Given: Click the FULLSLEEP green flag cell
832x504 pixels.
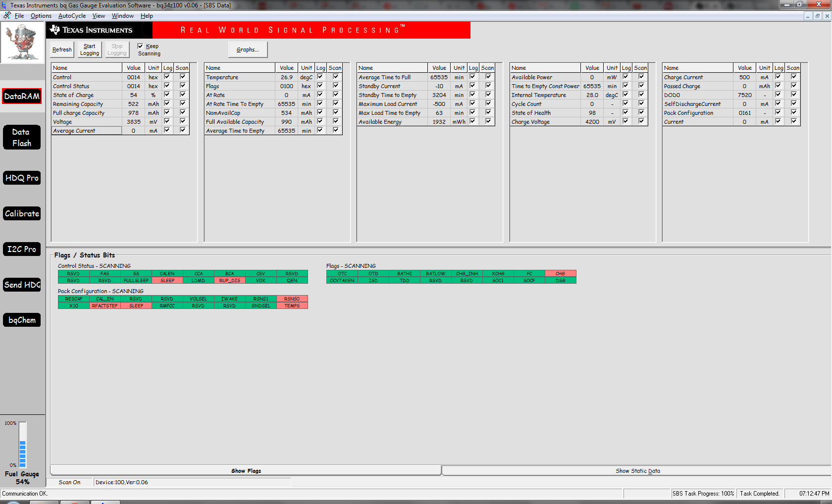Looking at the screenshot, I should [x=136, y=281].
